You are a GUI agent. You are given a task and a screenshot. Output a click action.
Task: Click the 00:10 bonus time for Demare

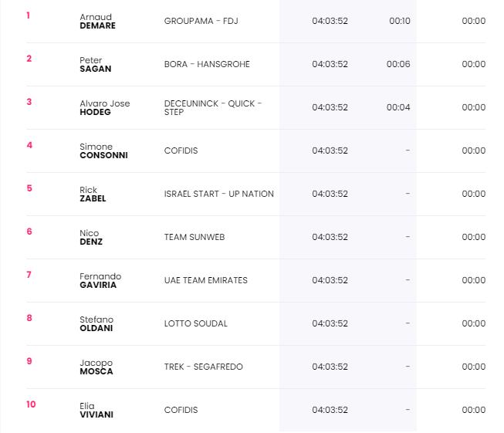point(400,21)
